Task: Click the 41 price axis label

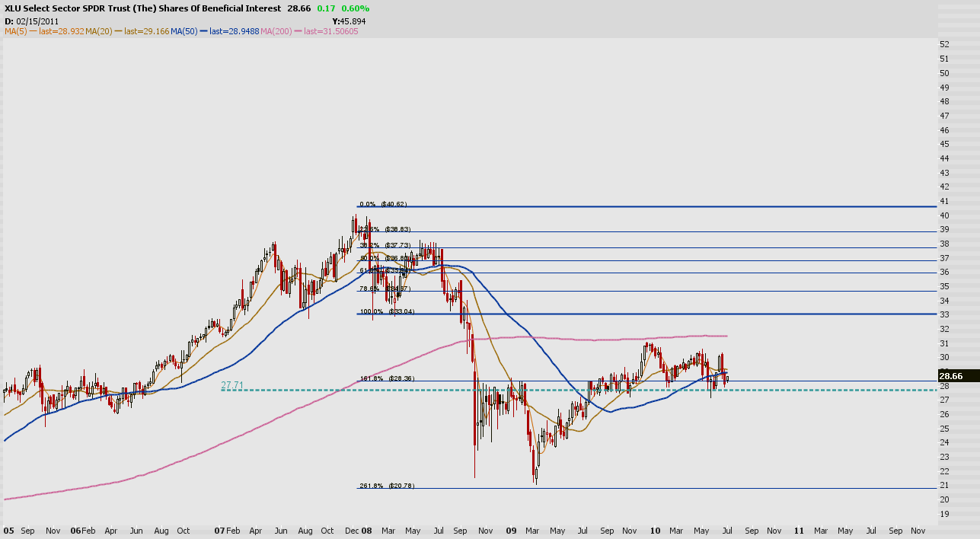Action: coord(944,201)
